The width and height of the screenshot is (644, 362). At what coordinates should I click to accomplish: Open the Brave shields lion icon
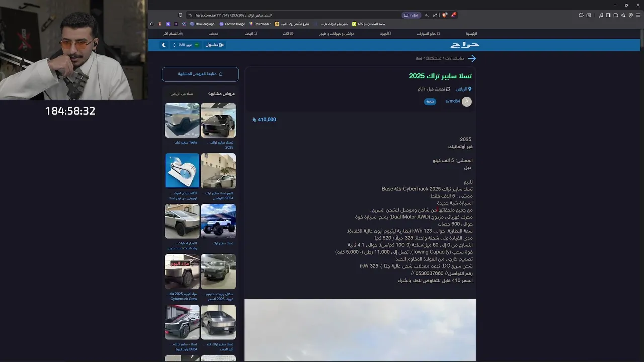pyautogui.click(x=444, y=15)
